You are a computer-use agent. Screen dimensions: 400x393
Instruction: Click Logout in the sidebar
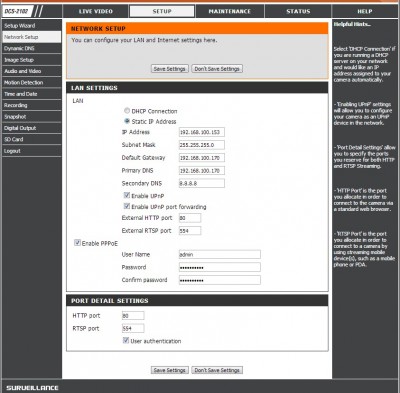tap(32, 151)
